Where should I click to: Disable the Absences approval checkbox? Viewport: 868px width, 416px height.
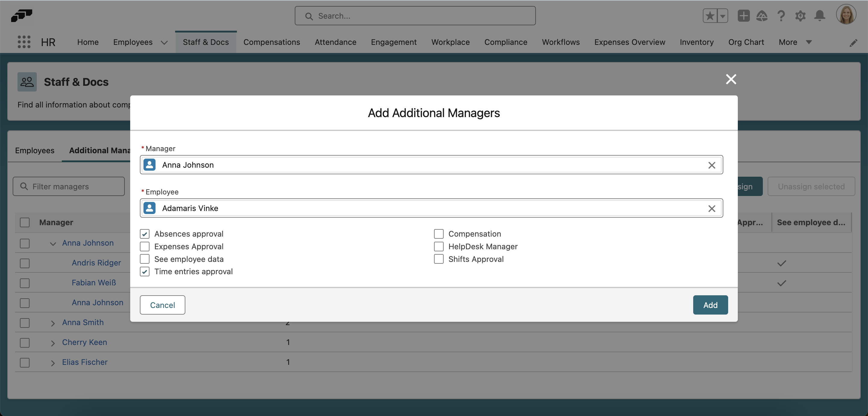tap(145, 234)
